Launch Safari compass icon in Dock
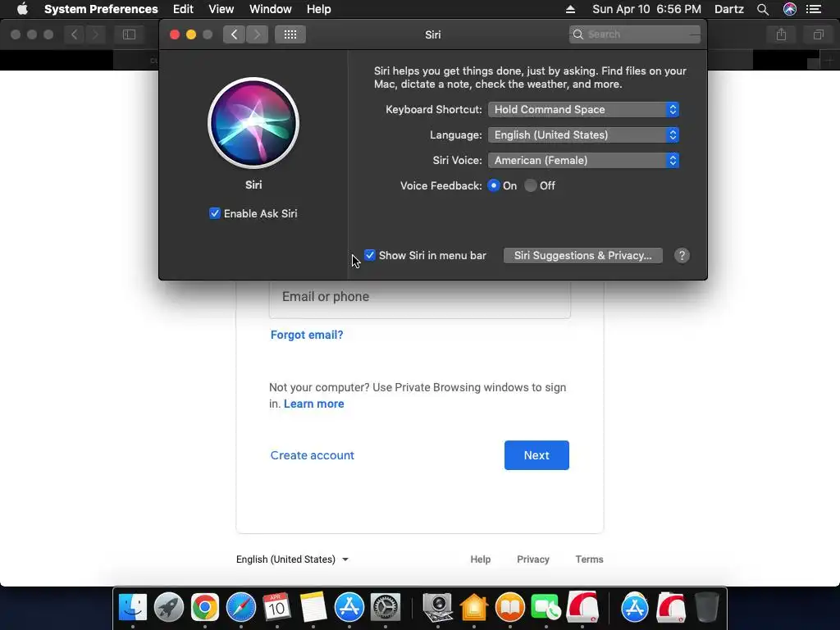The height and width of the screenshot is (630, 840). click(x=241, y=607)
